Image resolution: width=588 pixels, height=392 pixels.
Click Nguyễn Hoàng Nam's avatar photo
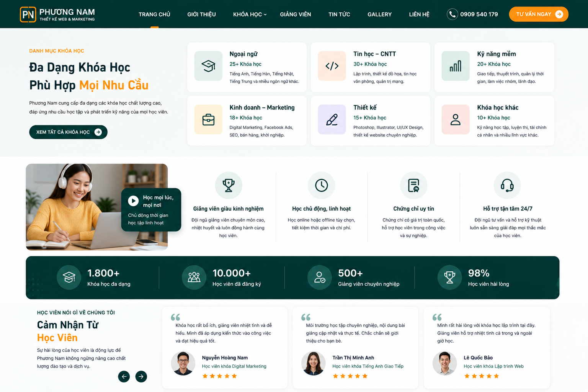click(183, 363)
